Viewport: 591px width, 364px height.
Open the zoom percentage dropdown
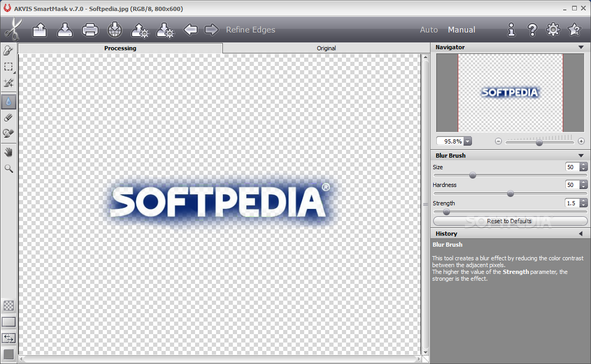point(468,141)
